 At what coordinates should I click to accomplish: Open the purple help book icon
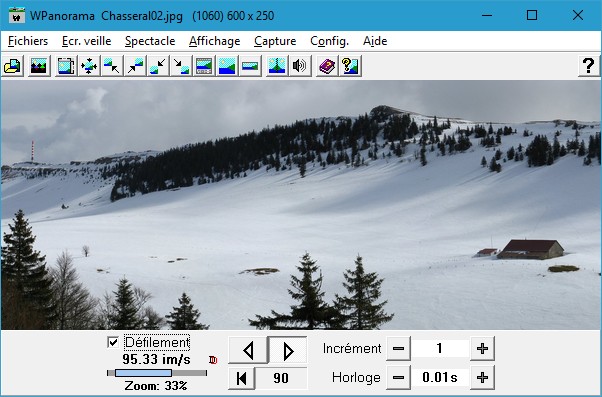pyautogui.click(x=327, y=66)
